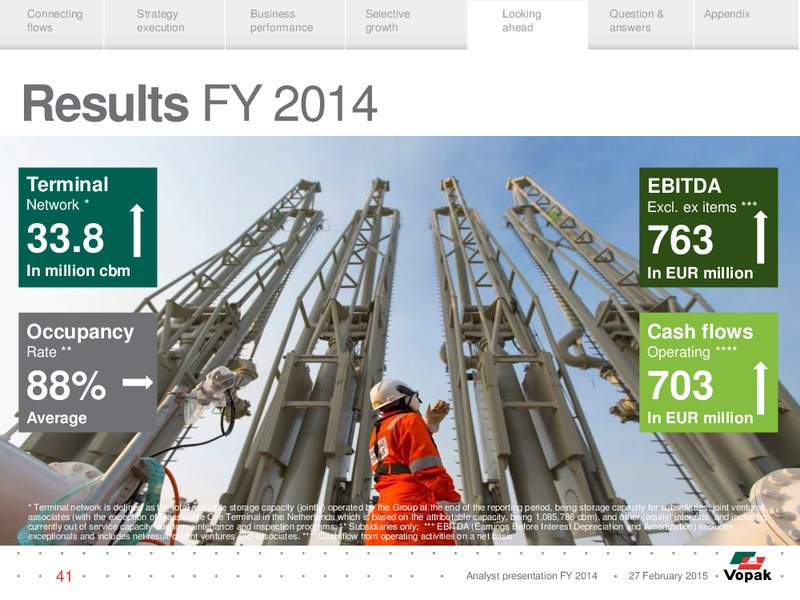Click the 'In million cbm' label
800x600 pixels.
pyautogui.click(x=78, y=270)
